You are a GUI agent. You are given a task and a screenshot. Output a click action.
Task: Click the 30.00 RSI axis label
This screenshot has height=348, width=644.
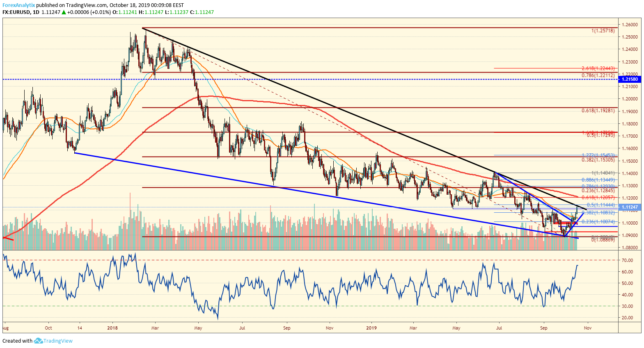pyautogui.click(x=627, y=306)
